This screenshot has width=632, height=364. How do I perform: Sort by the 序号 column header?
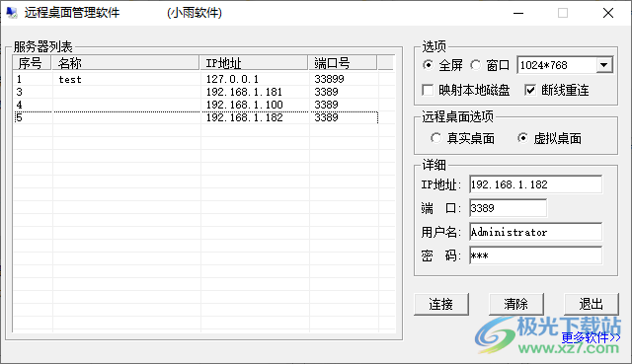[x=33, y=63]
